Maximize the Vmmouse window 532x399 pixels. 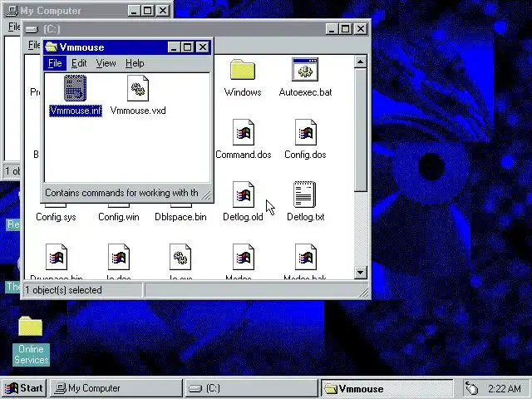point(188,47)
